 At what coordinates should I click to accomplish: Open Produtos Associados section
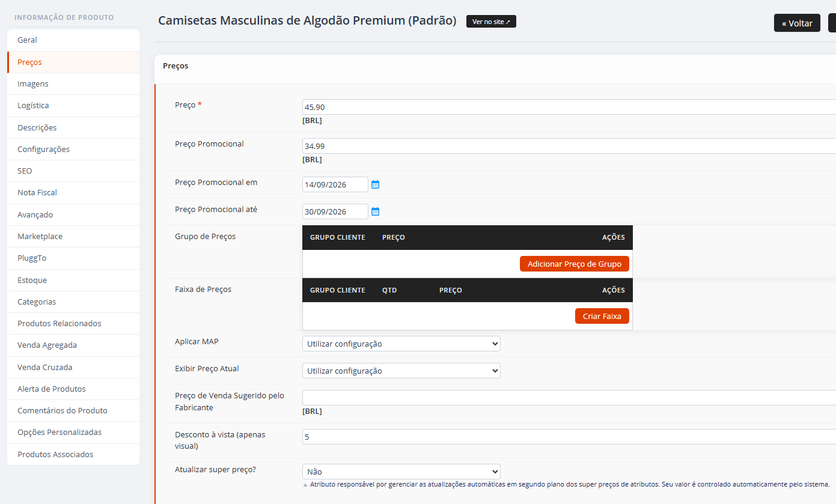pos(73,454)
